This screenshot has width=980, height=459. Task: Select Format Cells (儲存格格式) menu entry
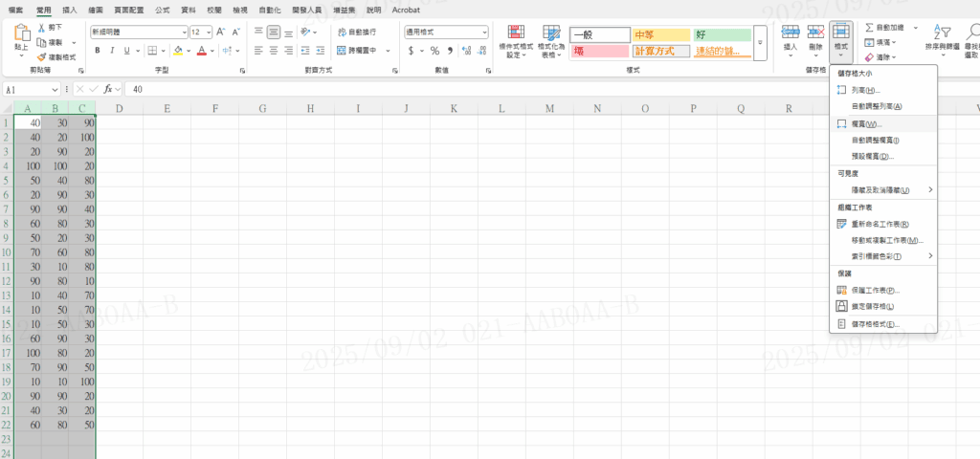[x=875, y=324]
